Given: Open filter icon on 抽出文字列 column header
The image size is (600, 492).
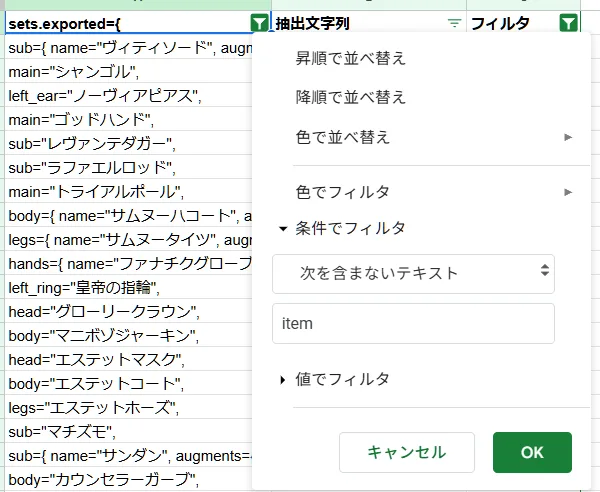Looking at the screenshot, I should coord(454,23).
